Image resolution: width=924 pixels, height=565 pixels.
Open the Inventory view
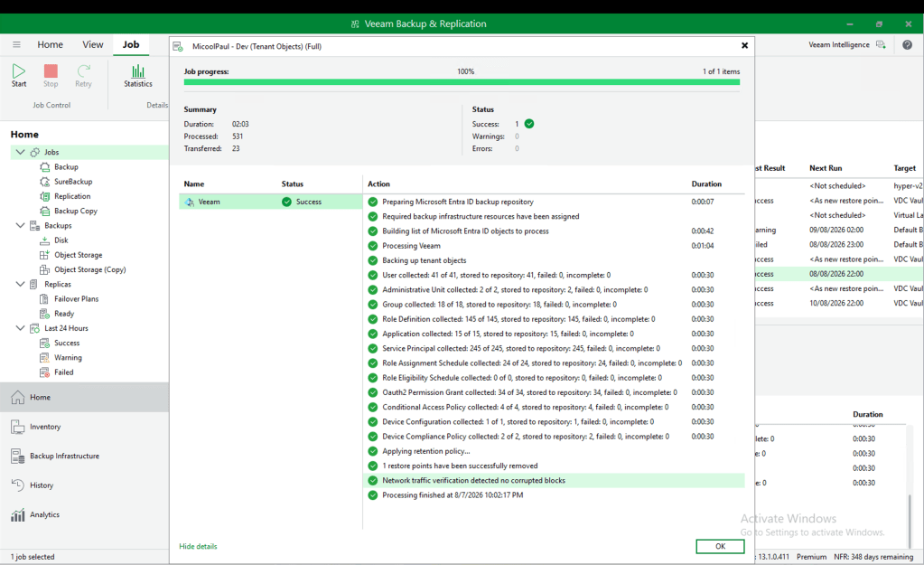coord(84,427)
